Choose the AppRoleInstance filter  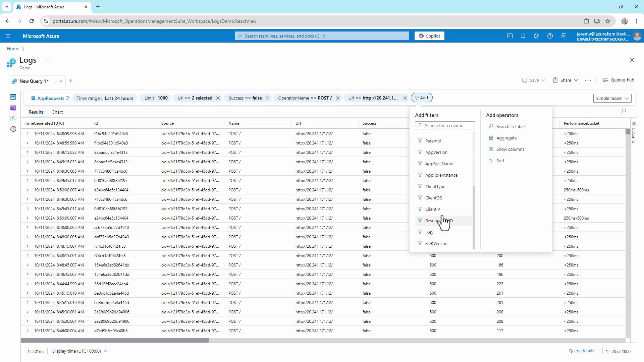coord(443,175)
